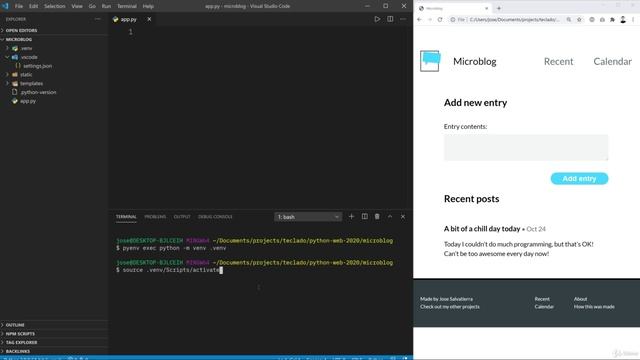Screen dimensions: 640x360
Task: Open the Edit menu
Action: (33, 6)
